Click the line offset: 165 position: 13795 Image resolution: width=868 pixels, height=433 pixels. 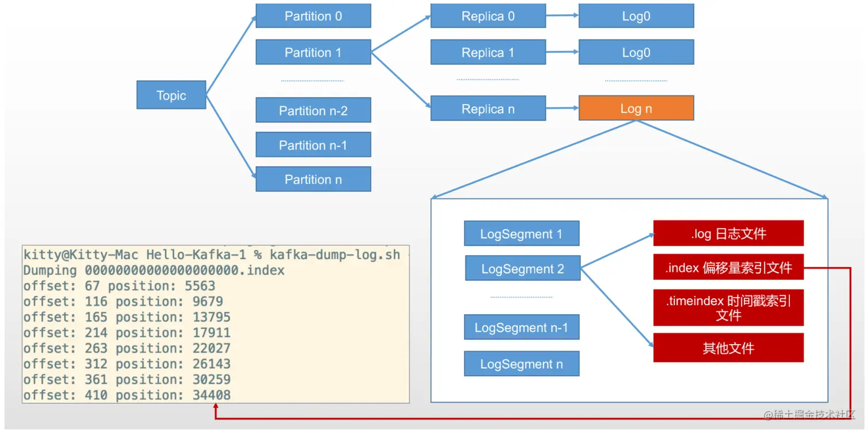pos(127,317)
